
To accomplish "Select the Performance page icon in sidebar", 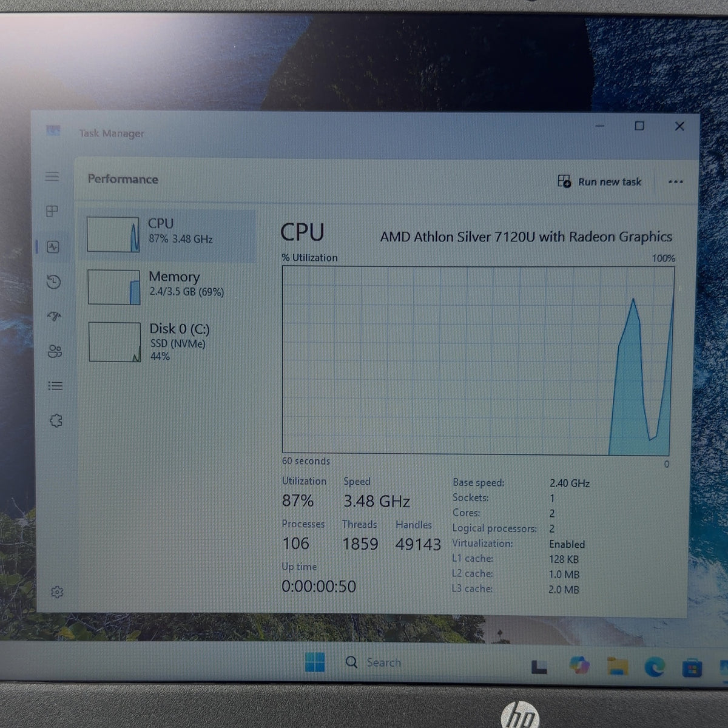I will (x=53, y=246).
